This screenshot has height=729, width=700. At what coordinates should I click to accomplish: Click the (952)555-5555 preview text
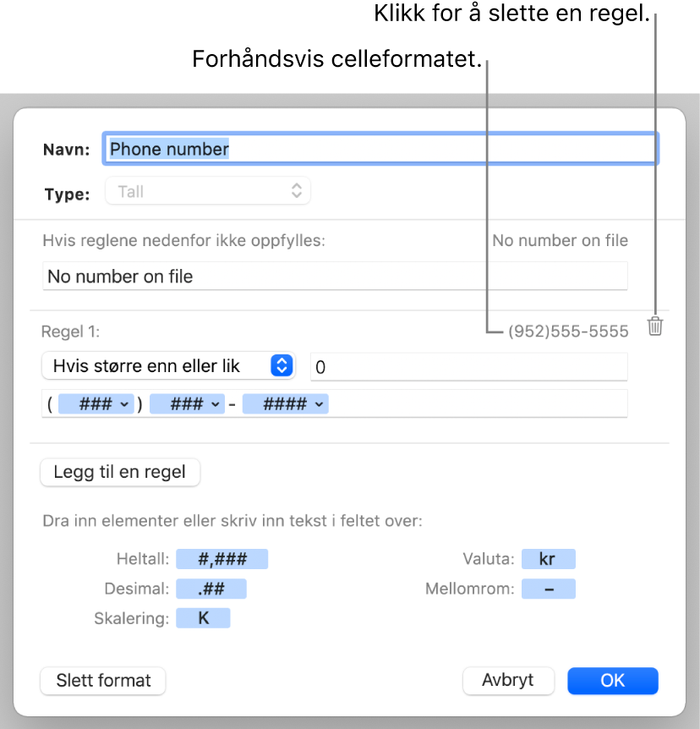click(x=568, y=332)
